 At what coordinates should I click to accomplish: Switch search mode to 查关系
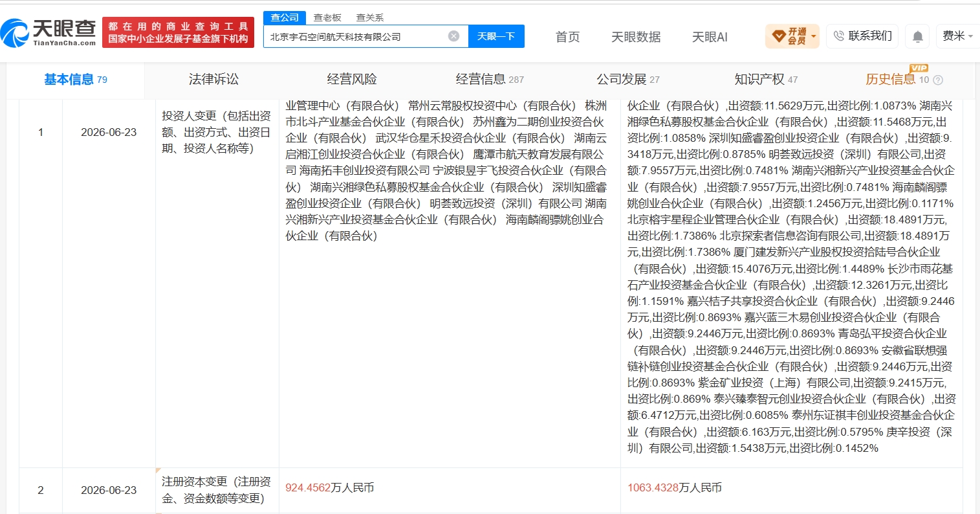tap(370, 17)
